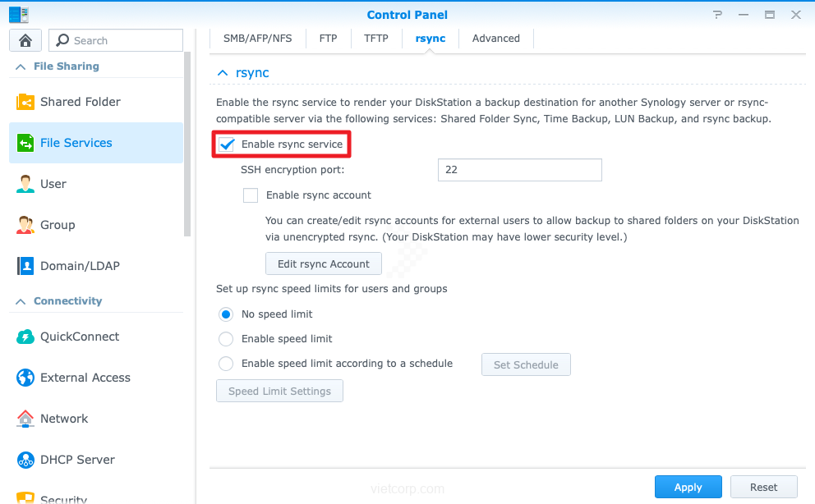Open Group settings icon
The width and height of the screenshot is (815, 504).
click(x=25, y=225)
